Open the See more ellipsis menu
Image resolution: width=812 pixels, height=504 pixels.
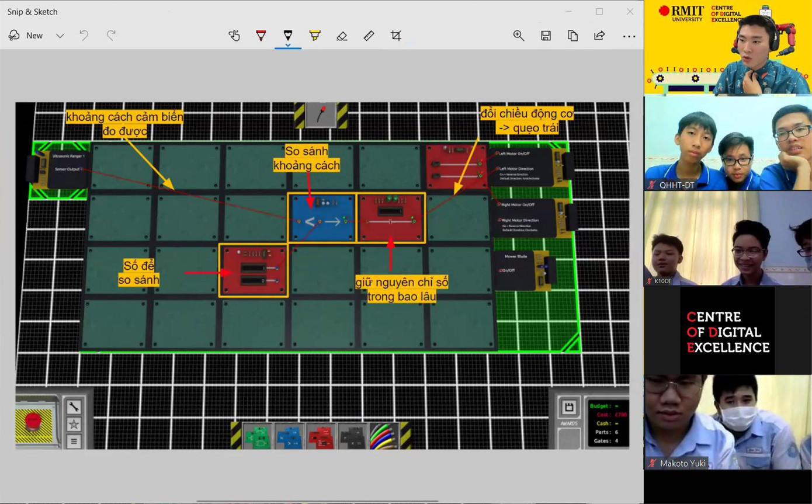(x=629, y=36)
